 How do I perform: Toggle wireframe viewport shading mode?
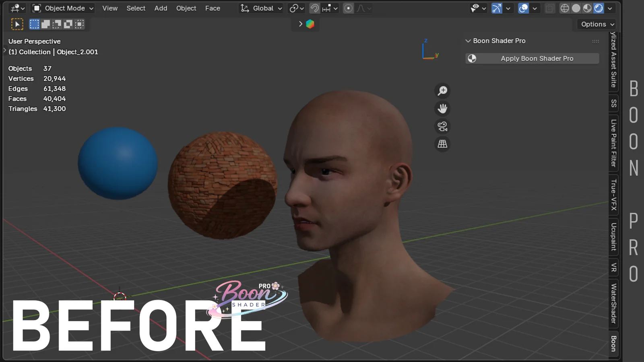(x=565, y=8)
